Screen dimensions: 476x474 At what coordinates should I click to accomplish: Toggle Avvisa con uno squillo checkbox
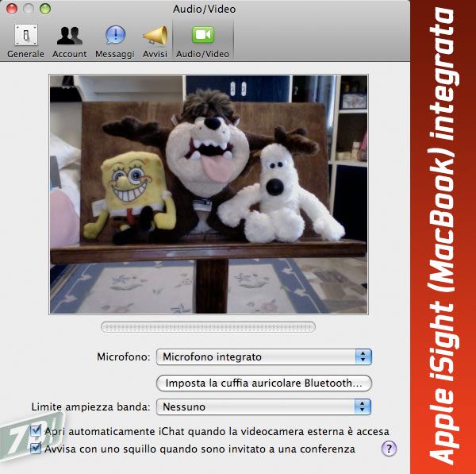(36, 449)
